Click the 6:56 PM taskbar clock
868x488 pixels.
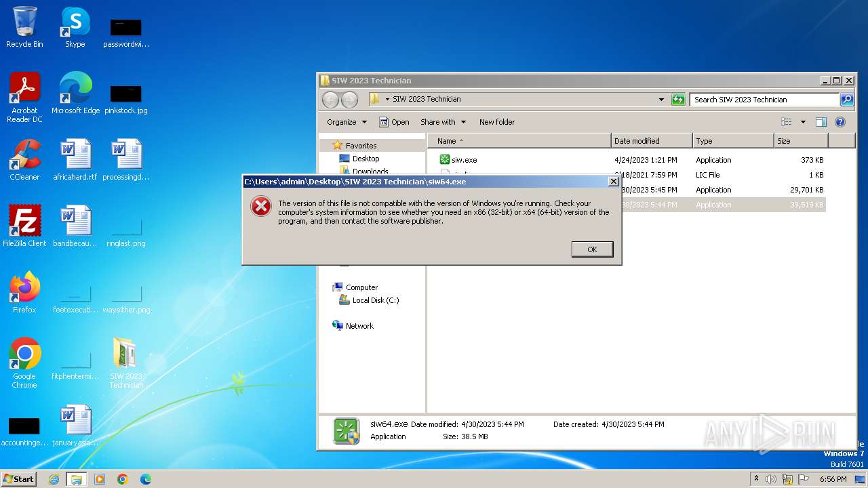(833, 479)
